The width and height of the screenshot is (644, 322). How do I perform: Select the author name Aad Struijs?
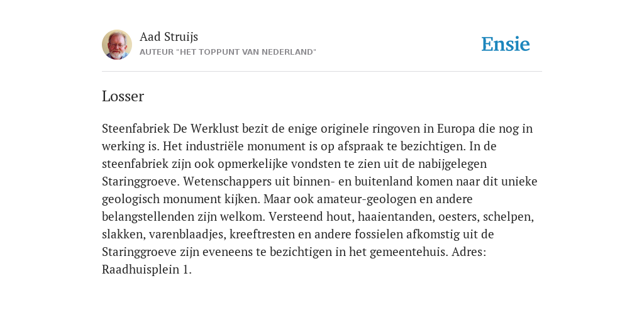tap(169, 37)
